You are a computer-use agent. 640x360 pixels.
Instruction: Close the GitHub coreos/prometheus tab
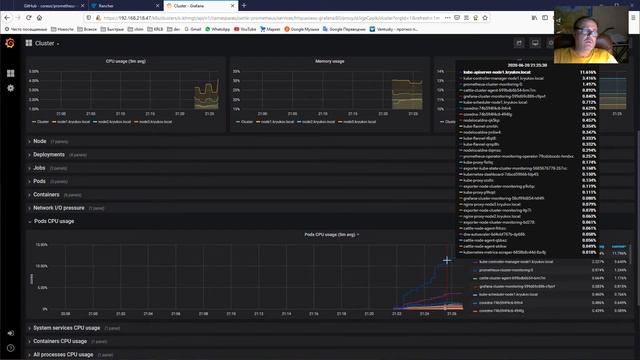pyautogui.click(x=82, y=6)
